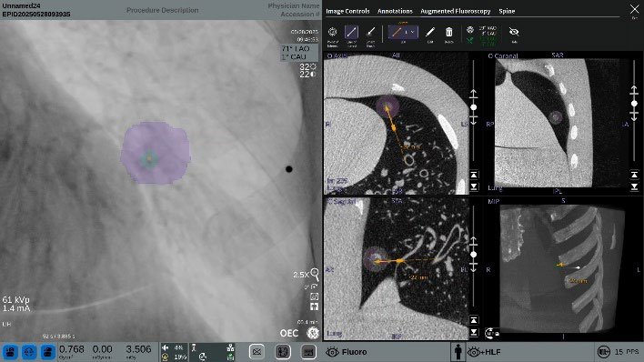Image resolution: width=644 pixels, height=362 pixels.
Task: Click the speaker volume 4% indicator
Action: point(173,347)
